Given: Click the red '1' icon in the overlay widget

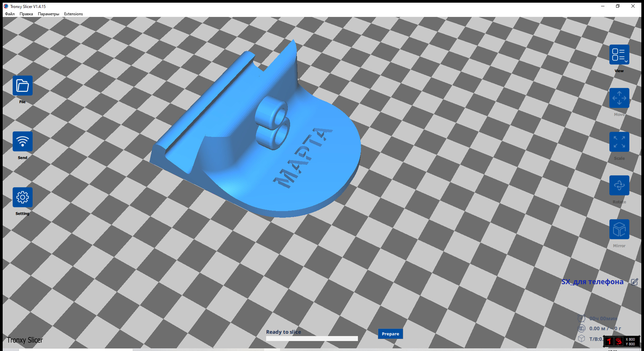Looking at the screenshot, I should (609, 341).
